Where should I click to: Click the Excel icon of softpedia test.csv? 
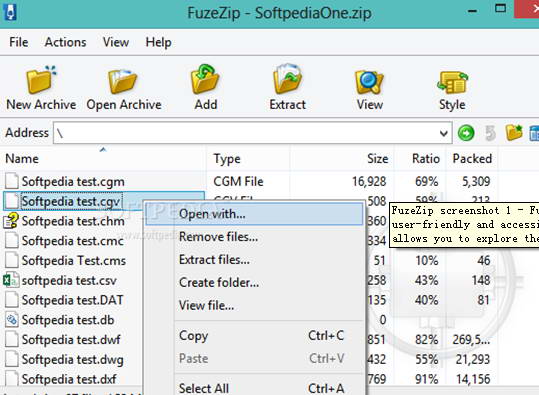11,280
